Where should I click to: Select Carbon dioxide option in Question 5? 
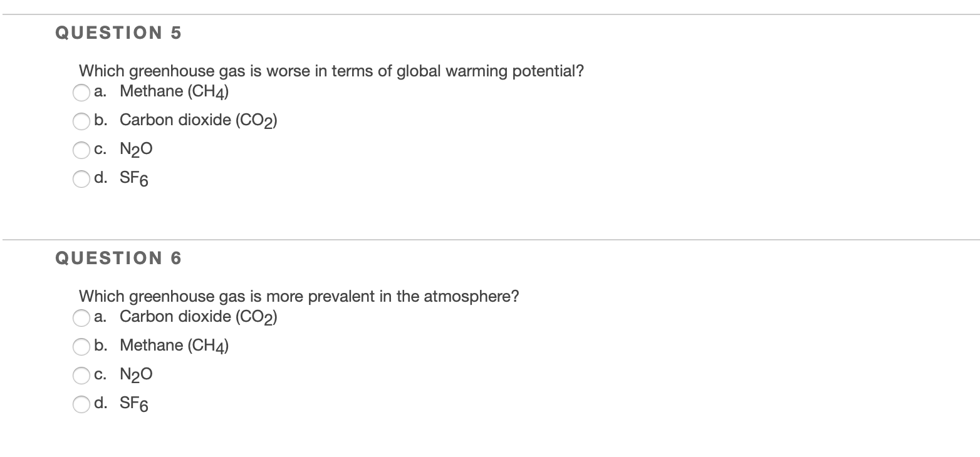tap(81, 121)
